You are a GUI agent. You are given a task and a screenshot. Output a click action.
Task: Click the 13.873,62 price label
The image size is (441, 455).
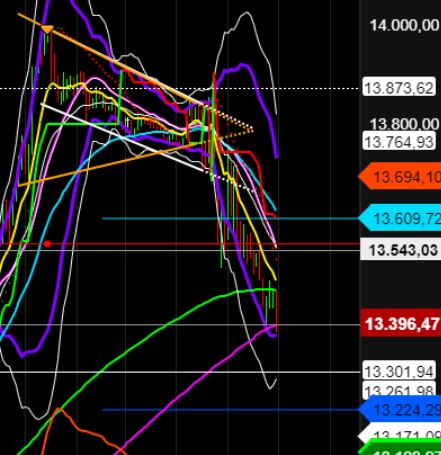(x=399, y=88)
